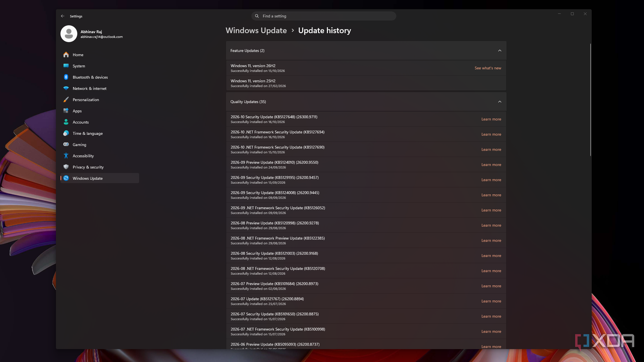644x362 pixels.
Task: Learn more about KB5126052 .NET update
Action: click(491, 210)
